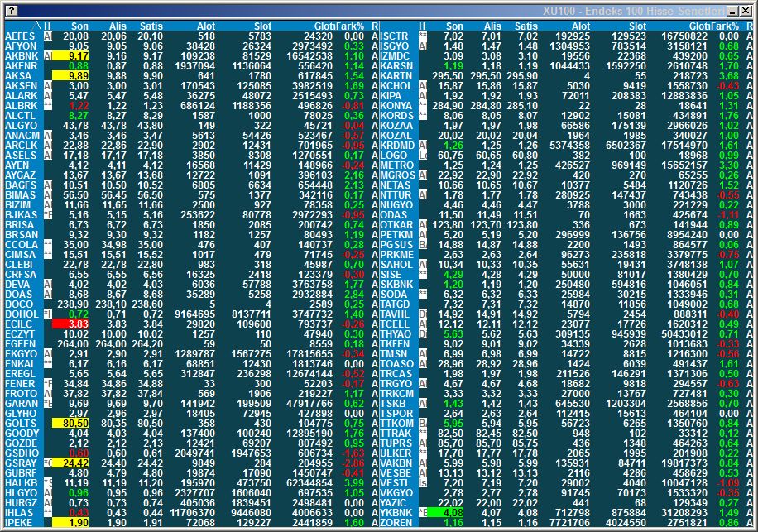Select the VAKBN ticker

pos(396,463)
